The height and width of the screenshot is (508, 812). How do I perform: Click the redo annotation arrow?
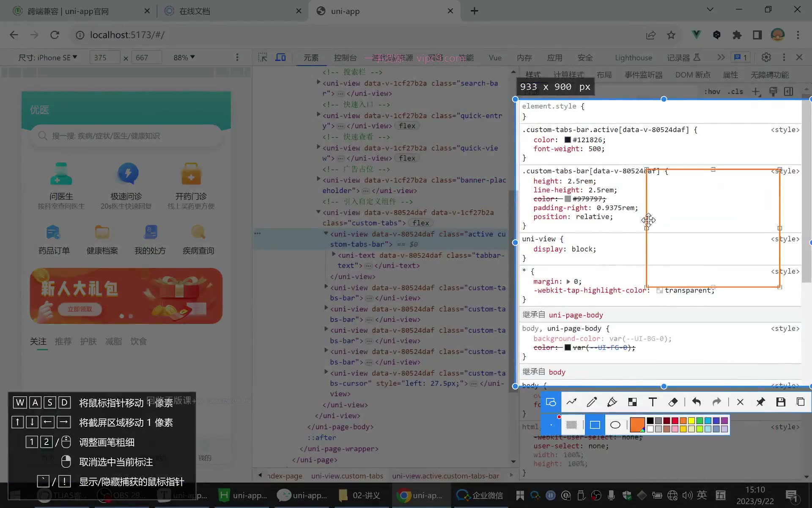[x=716, y=402]
